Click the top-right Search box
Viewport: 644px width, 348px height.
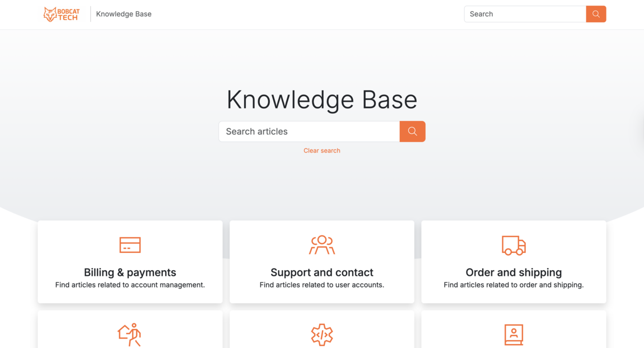pos(524,13)
